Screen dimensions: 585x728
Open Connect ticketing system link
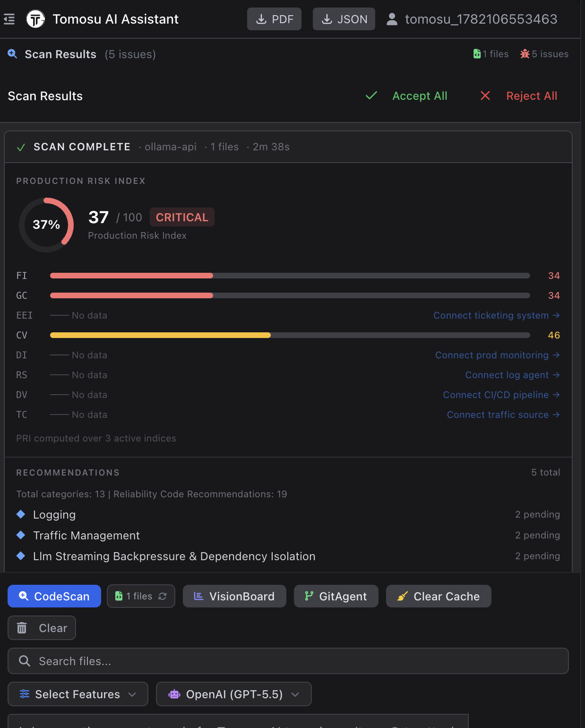[x=497, y=315]
